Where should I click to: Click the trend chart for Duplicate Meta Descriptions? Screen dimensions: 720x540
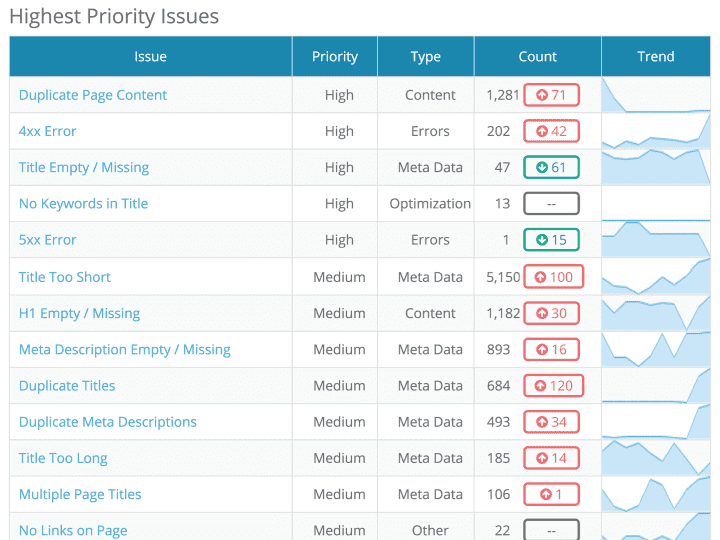pyautogui.click(x=656, y=422)
